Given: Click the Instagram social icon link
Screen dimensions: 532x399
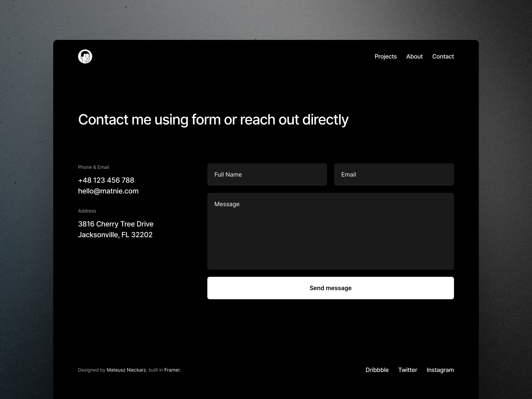Looking at the screenshot, I should (440, 370).
